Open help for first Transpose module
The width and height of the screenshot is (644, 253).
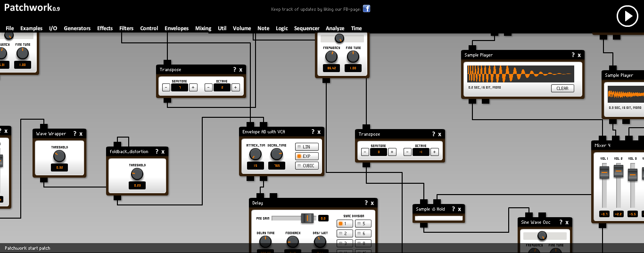click(235, 70)
